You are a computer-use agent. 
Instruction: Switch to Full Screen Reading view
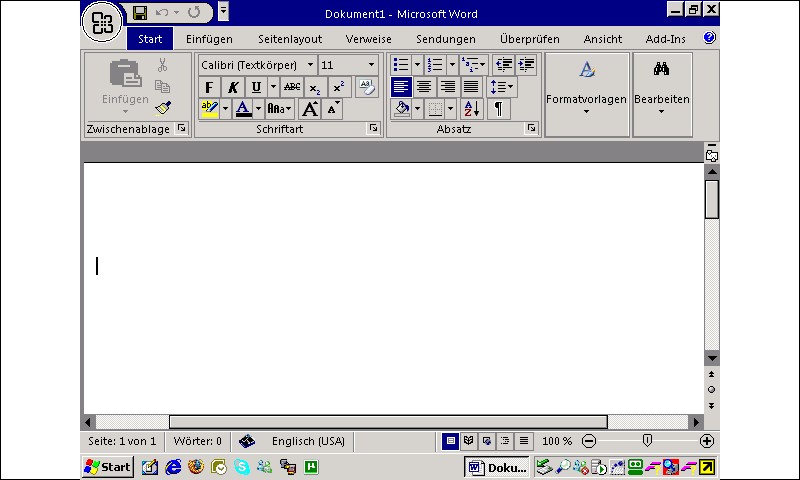coord(468,441)
